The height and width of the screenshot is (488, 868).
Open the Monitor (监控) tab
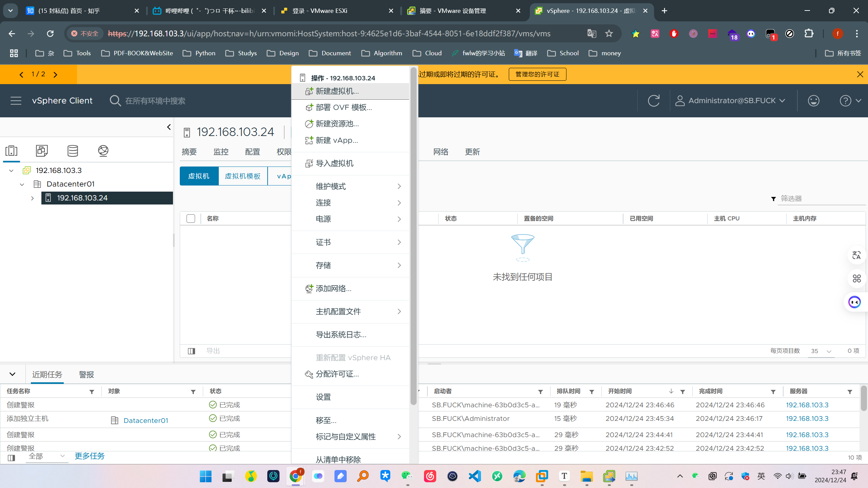coord(221,152)
